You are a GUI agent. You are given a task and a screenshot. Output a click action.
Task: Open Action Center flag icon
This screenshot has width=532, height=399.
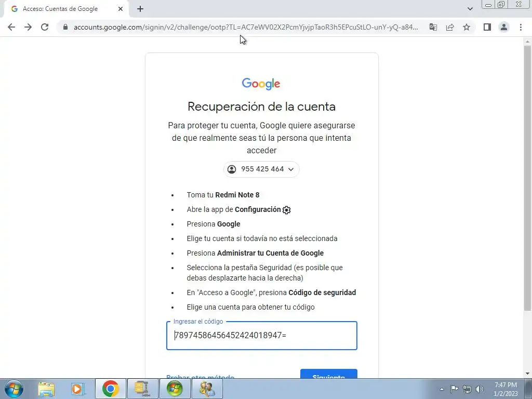click(454, 389)
